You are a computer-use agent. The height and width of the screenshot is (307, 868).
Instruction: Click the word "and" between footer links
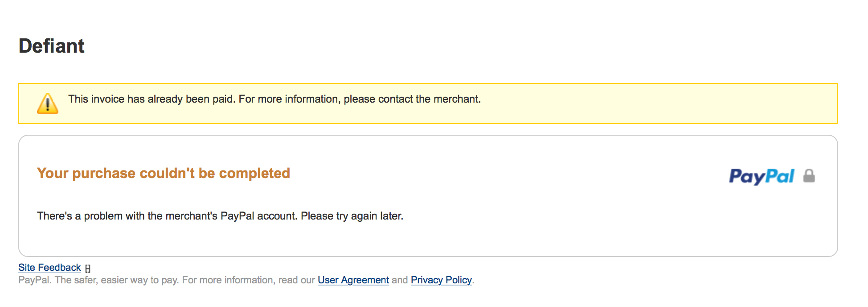click(400, 280)
